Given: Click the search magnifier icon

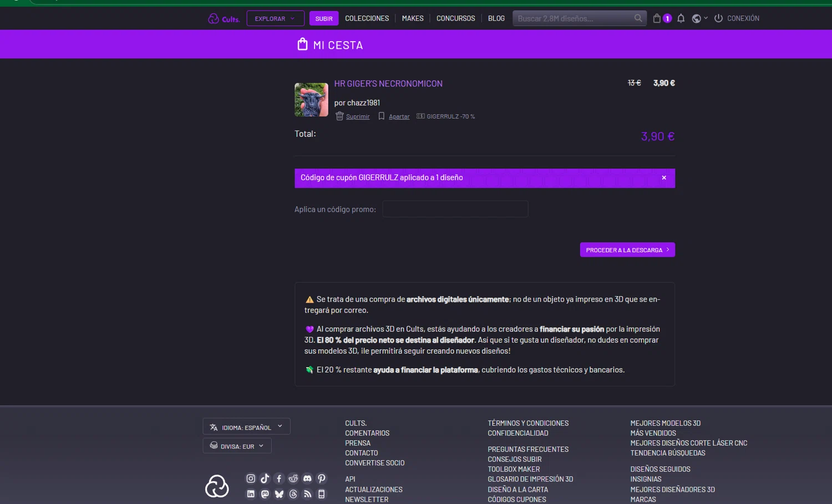Looking at the screenshot, I should (638, 18).
